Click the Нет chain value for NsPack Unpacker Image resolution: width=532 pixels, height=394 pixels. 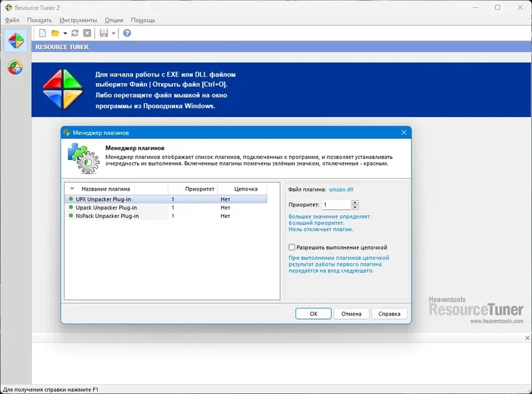click(225, 216)
